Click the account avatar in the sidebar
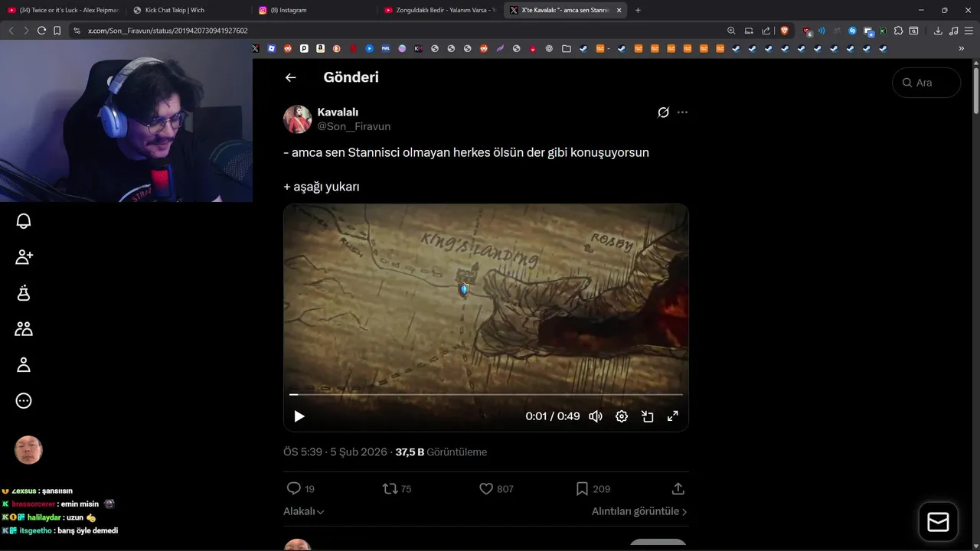980x551 pixels. [28, 450]
